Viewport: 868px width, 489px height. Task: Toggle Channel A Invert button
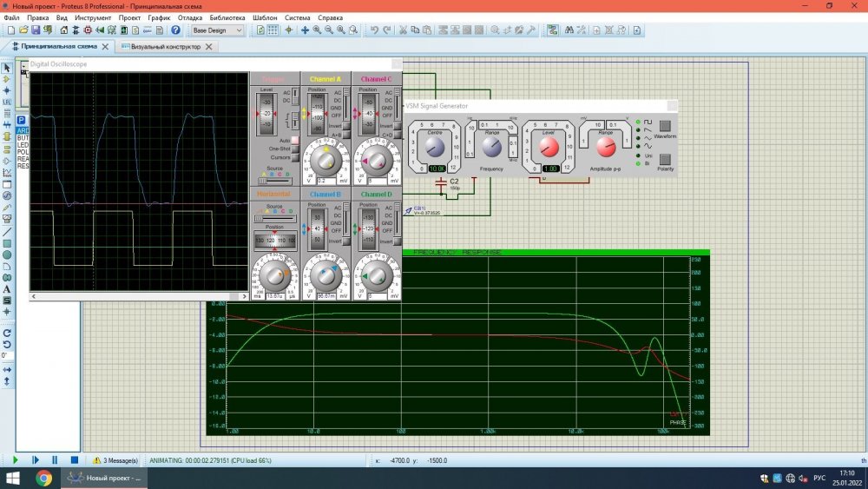(345, 126)
